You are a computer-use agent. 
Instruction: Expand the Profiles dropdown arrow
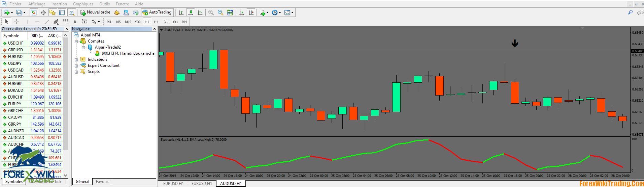click(x=24, y=12)
